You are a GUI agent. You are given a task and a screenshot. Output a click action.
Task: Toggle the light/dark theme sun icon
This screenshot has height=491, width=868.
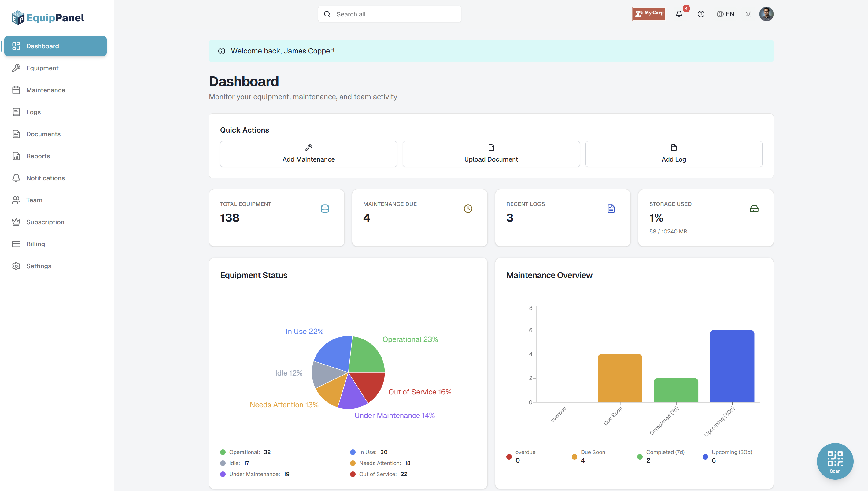tap(748, 14)
